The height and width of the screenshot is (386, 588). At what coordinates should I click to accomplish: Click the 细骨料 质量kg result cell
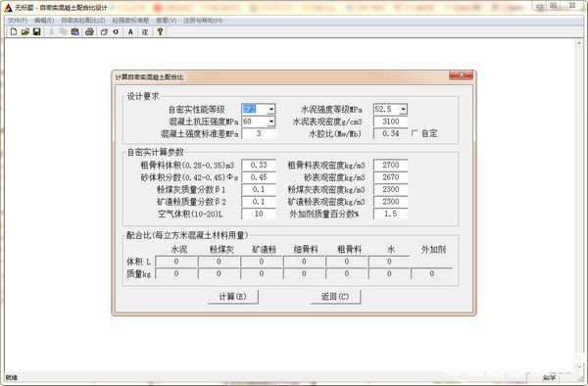[x=304, y=273]
